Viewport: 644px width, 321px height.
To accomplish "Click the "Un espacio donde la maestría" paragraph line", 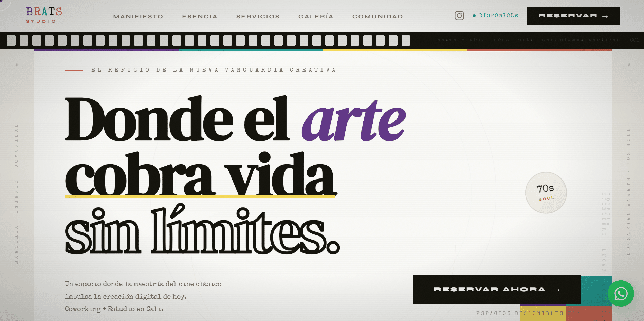I will coord(143,284).
